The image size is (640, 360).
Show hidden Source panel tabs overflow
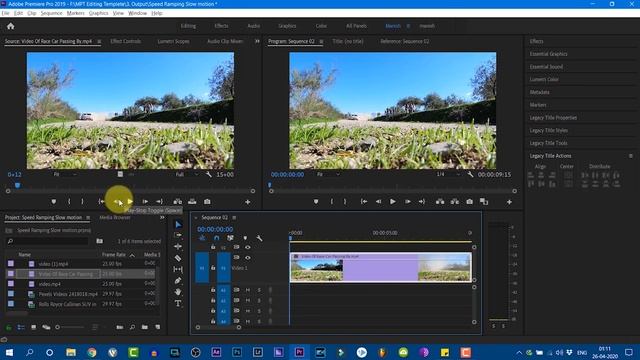tap(257, 41)
